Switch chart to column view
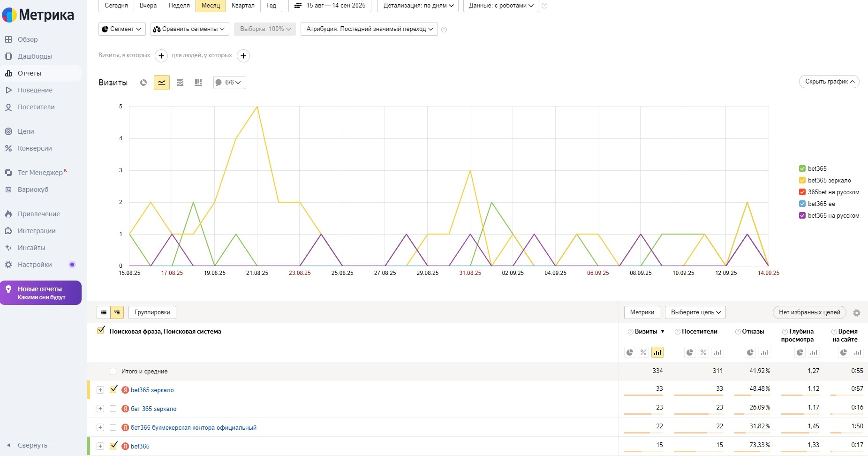 pyautogui.click(x=198, y=83)
